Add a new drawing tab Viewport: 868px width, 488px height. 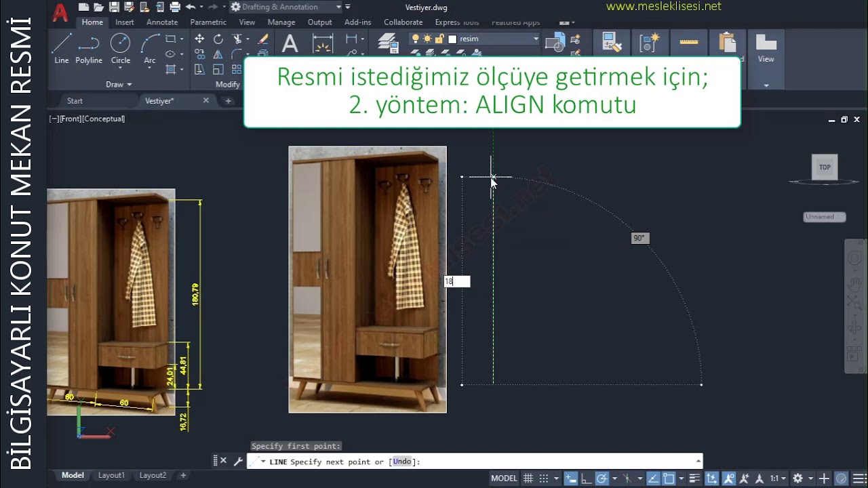pos(229,101)
